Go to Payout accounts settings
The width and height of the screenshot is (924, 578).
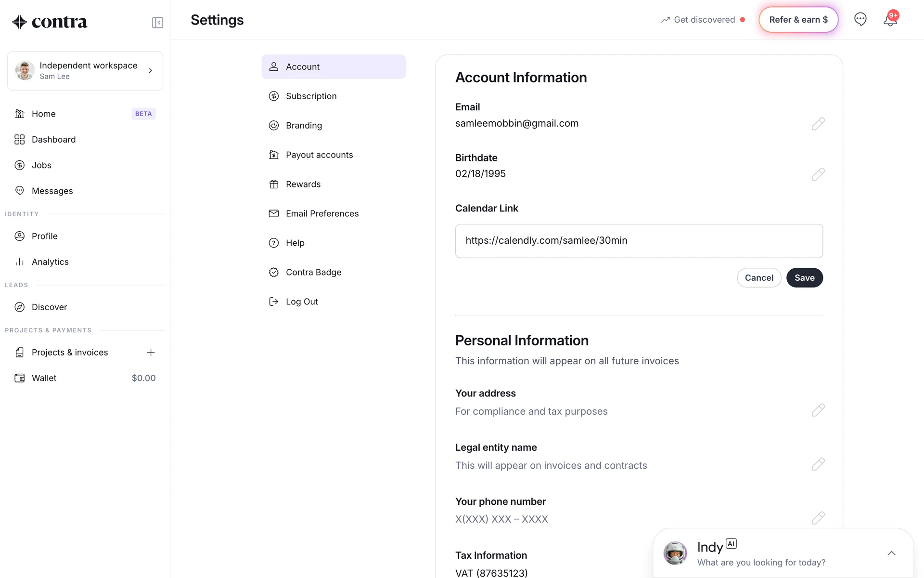tap(319, 155)
